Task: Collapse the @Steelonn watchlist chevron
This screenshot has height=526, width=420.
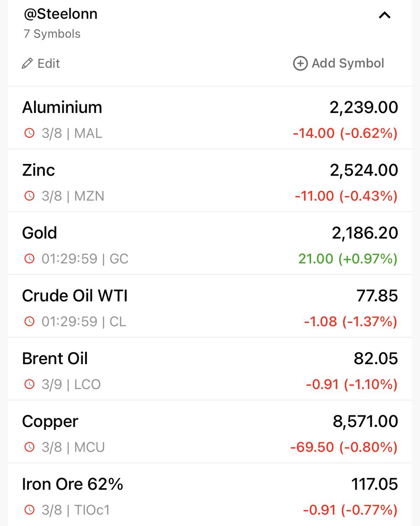Action: click(x=384, y=16)
